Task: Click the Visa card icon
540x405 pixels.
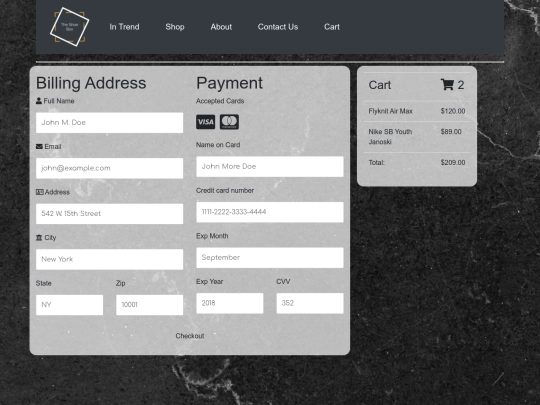Action: (x=206, y=122)
